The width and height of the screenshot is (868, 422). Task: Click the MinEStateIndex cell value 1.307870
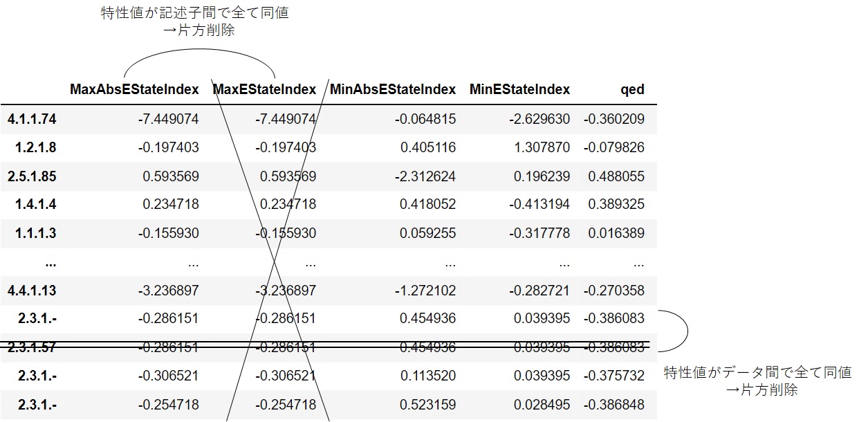click(x=542, y=147)
